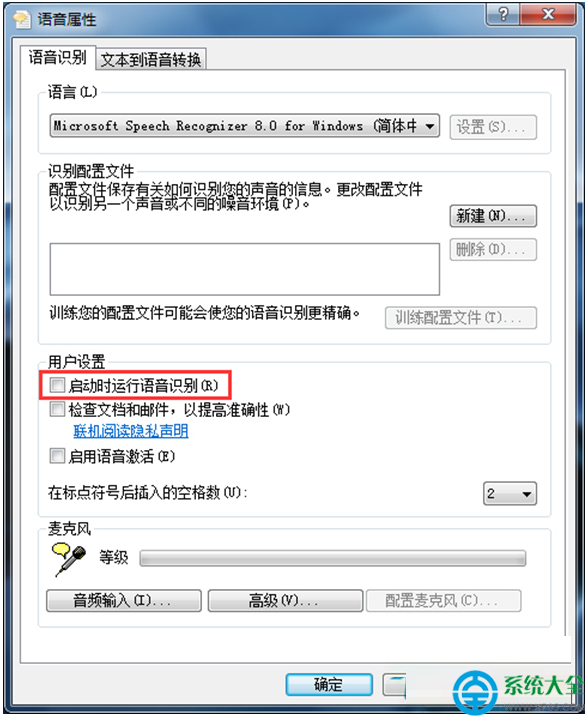The height and width of the screenshot is (718, 587).
Task: Select the 语音识别 tab
Action: (x=58, y=58)
